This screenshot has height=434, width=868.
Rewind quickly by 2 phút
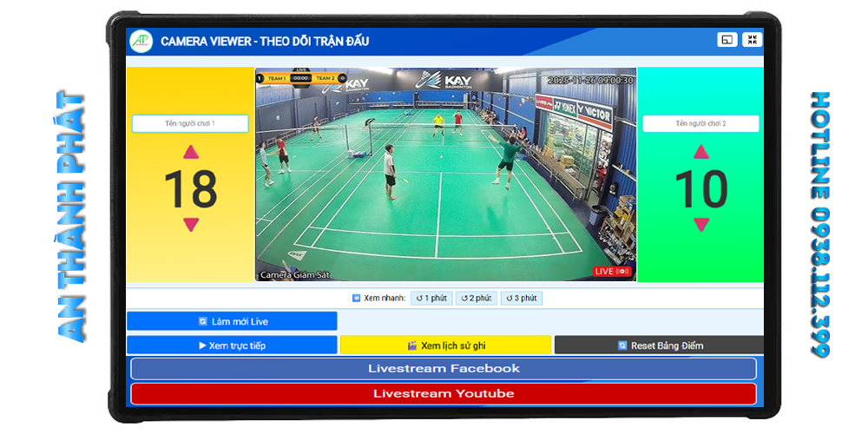click(476, 299)
